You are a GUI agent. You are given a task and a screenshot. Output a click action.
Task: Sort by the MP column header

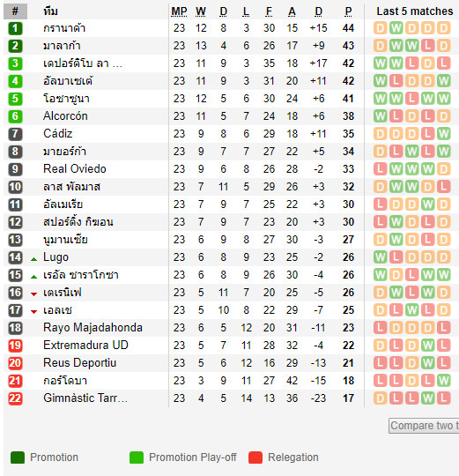(x=179, y=11)
